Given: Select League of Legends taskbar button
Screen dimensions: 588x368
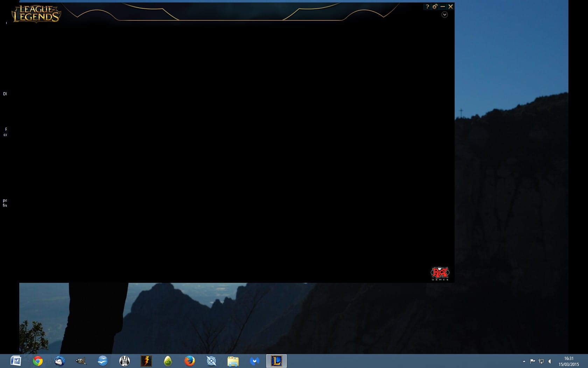Looking at the screenshot, I should (276, 361).
